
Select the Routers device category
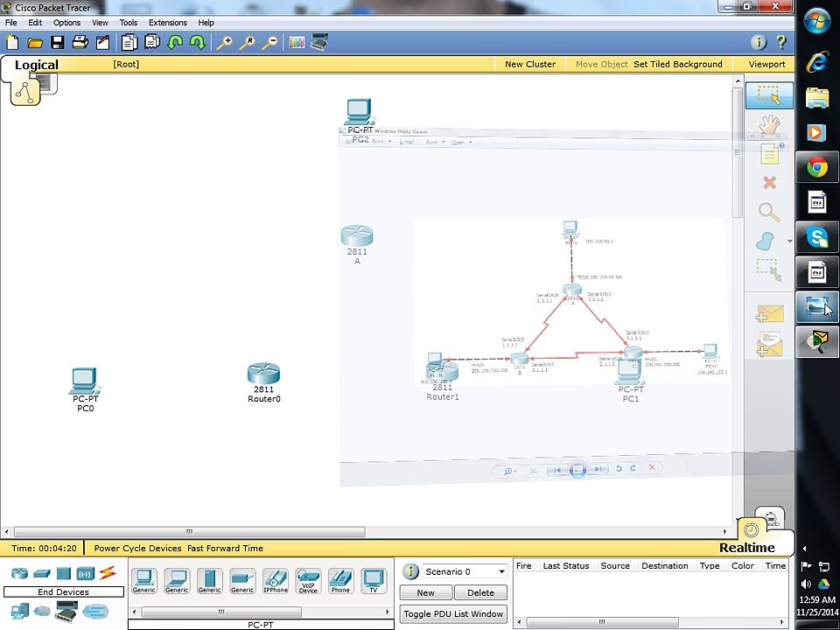click(x=20, y=573)
